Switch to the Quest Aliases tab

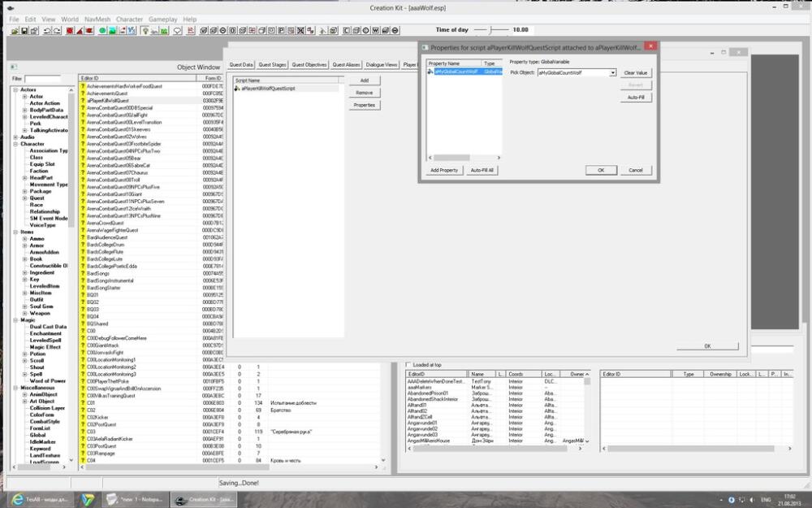tap(346, 65)
